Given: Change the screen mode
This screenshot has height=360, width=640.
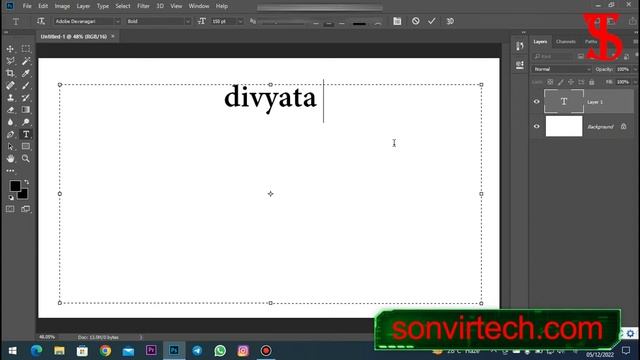Looking at the screenshot, I should (26, 209).
